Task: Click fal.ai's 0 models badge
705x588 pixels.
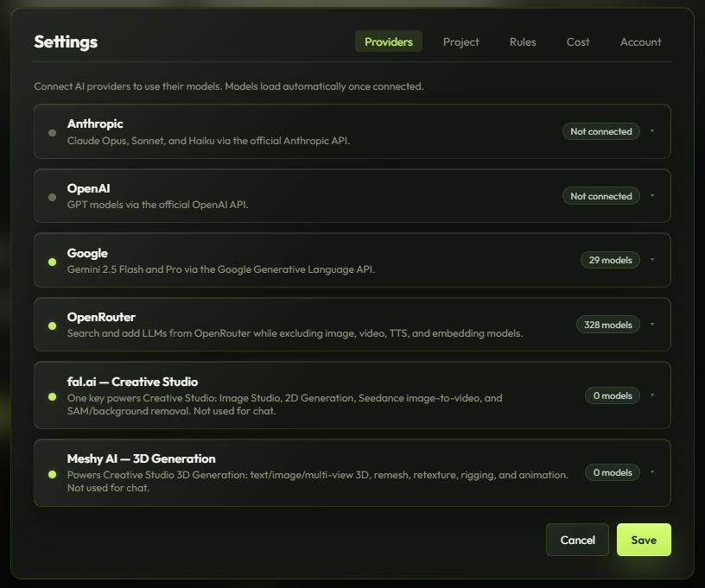Action: click(x=613, y=395)
